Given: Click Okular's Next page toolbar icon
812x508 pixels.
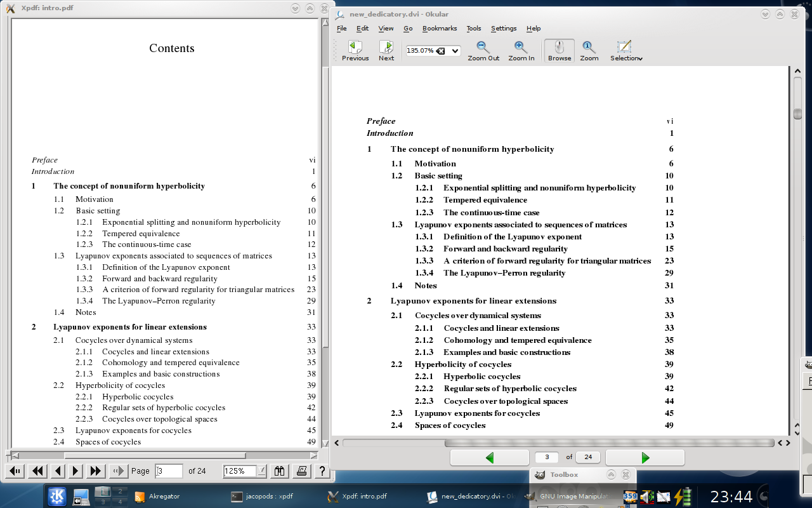Looking at the screenshot, I should (x=386, y=47).
